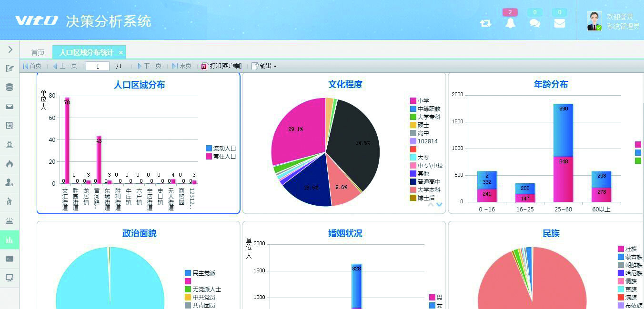Screen dimensions: 644x309
Task: Open the walking person sidebar icon
Action: pyautogui.click(x=10, y=201)
